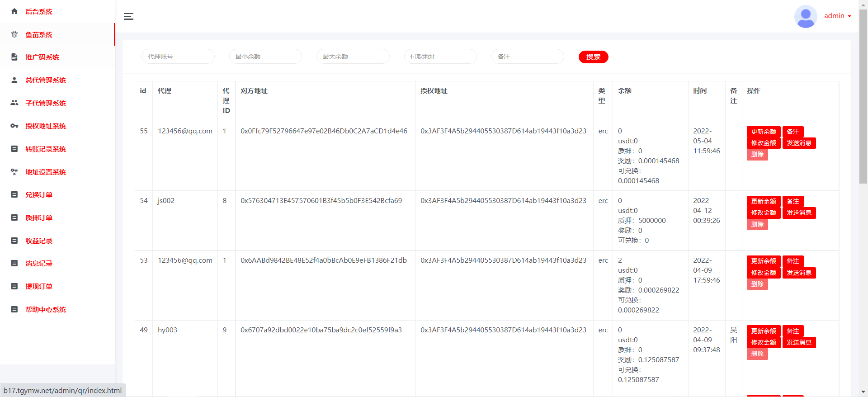Click 发送消息 for row id 53
This screenshot has height=397, width=868.
coord(799,273)
